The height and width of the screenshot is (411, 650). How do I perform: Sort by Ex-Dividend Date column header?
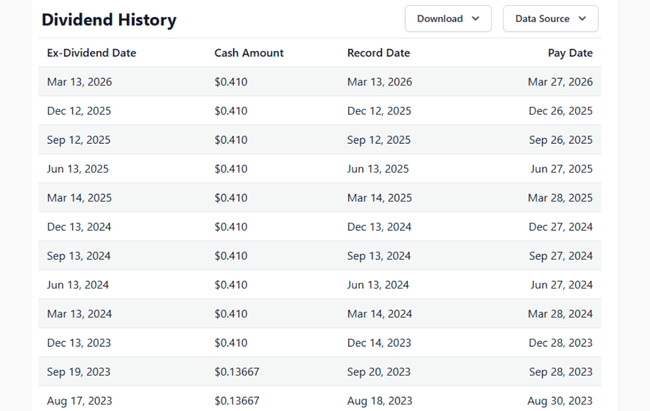click(x=91, y=53)
